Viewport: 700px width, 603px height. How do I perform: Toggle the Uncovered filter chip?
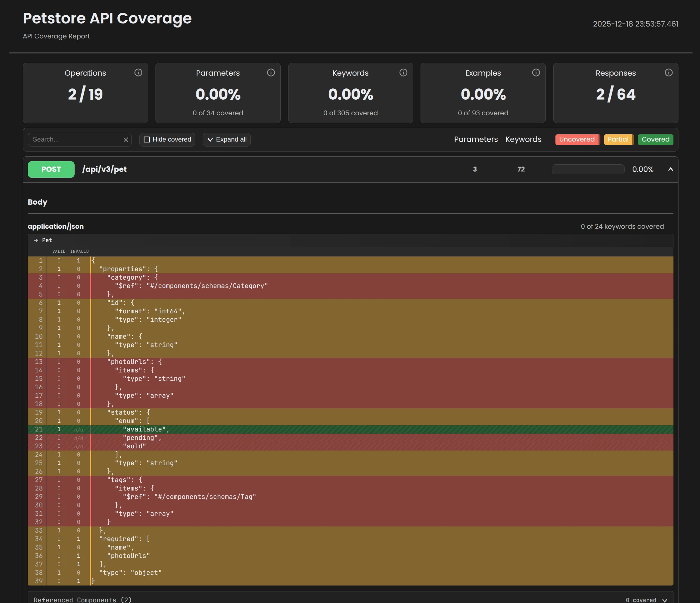[x=577, y=139]
